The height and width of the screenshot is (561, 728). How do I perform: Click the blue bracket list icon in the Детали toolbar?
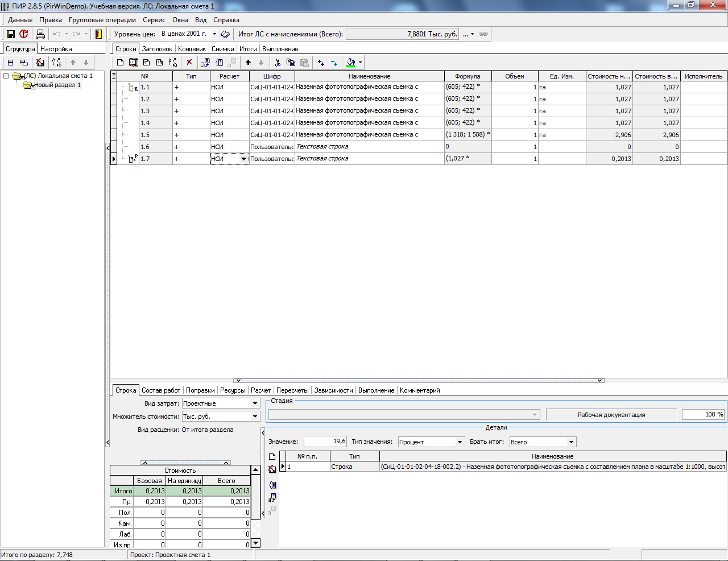(273, 485)
